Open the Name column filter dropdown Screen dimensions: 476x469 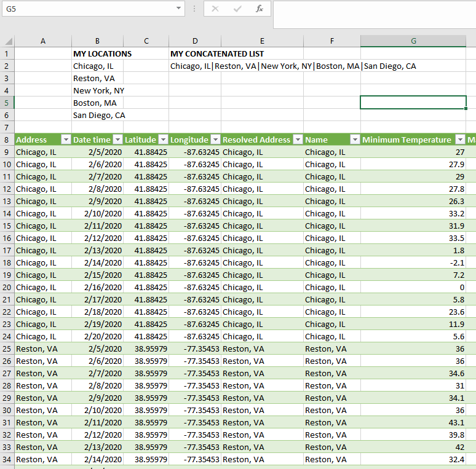pyautogui.click(x=355, y=140)
